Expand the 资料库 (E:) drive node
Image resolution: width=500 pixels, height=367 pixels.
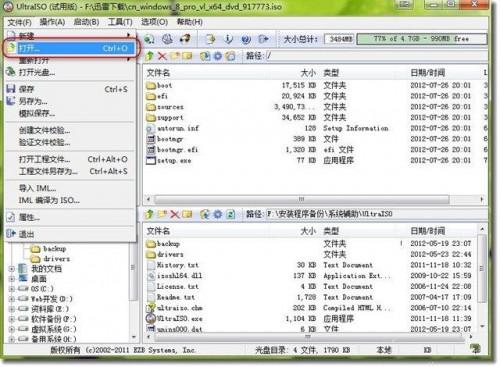[x=12, y=309]
